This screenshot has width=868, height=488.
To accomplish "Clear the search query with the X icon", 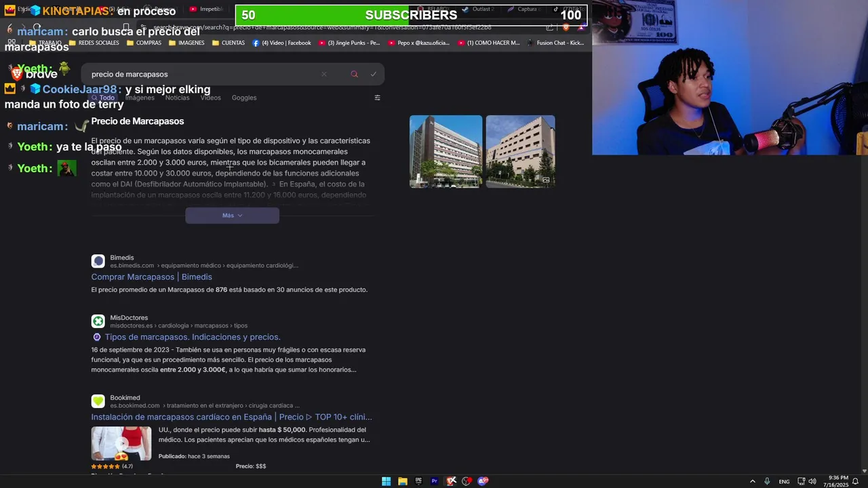I will [x=323, y=75].
